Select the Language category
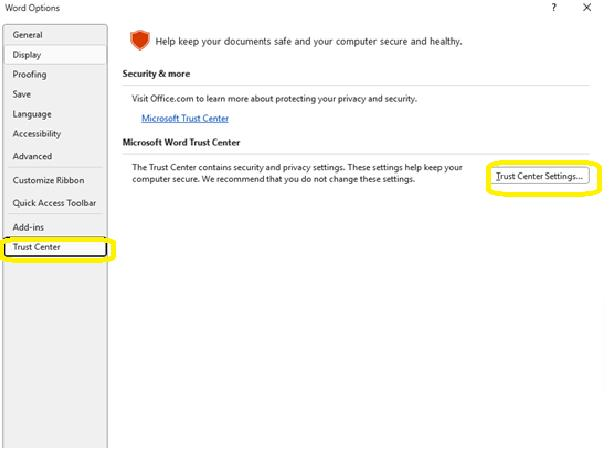Image resolution: width=612 pixels, height=451 pixels. pos(55,114)
